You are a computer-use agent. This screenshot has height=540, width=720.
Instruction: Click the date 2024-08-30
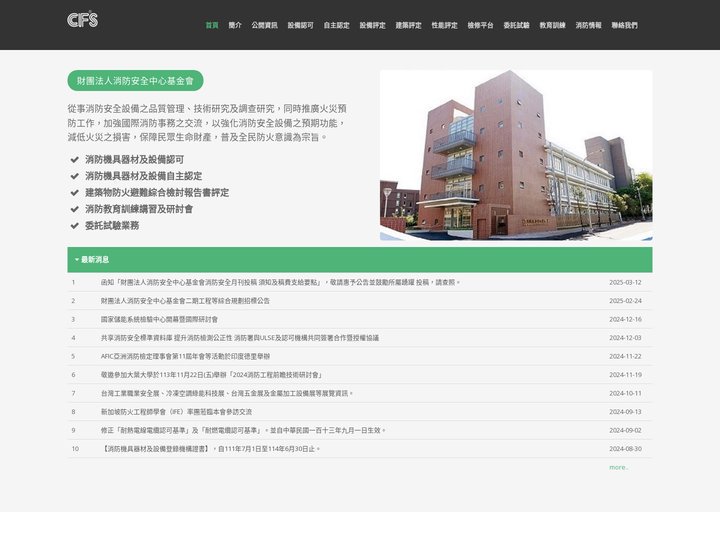click(x=625, y=449)
